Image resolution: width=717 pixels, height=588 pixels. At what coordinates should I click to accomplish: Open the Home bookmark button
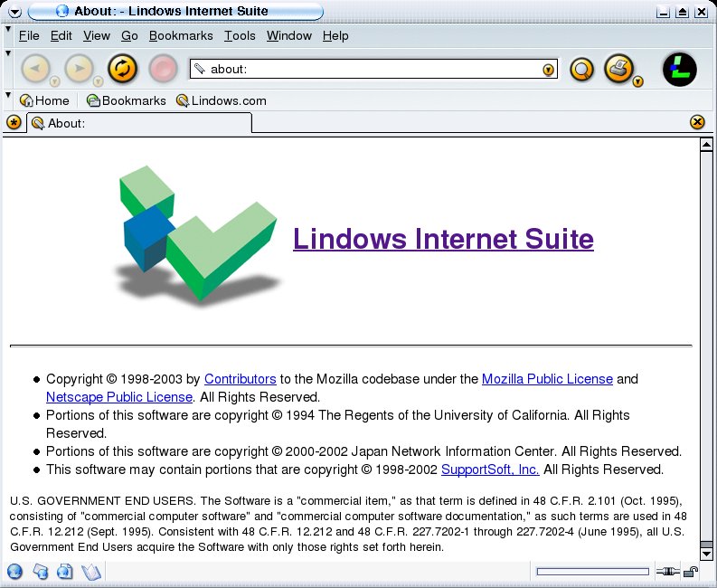click(44, 100)
